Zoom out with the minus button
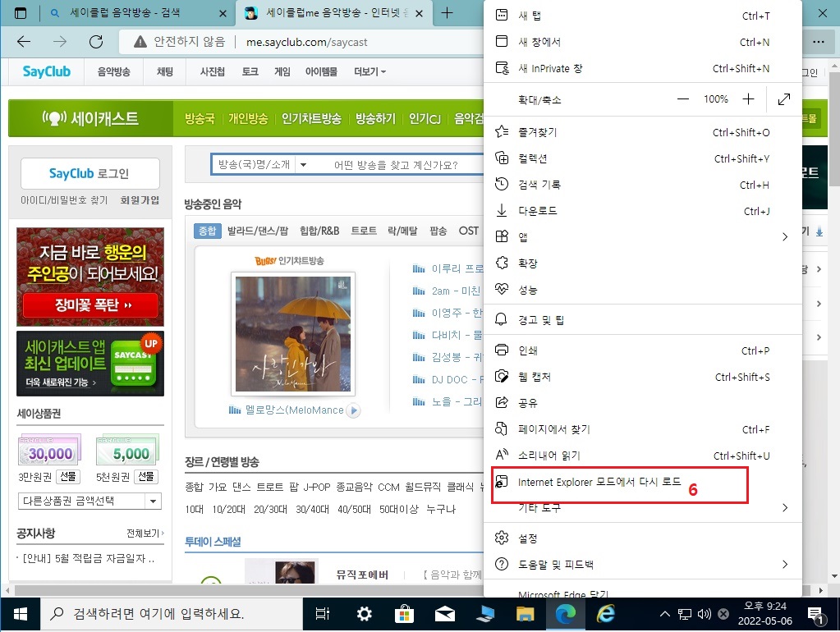The height and width of the screenshot is (632, 840). click(682, 99)
